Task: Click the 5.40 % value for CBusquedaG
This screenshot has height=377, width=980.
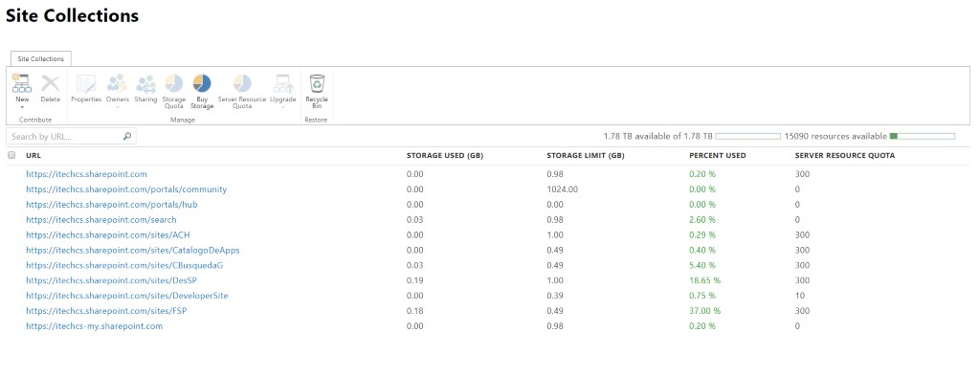Action: coord(702,265)
